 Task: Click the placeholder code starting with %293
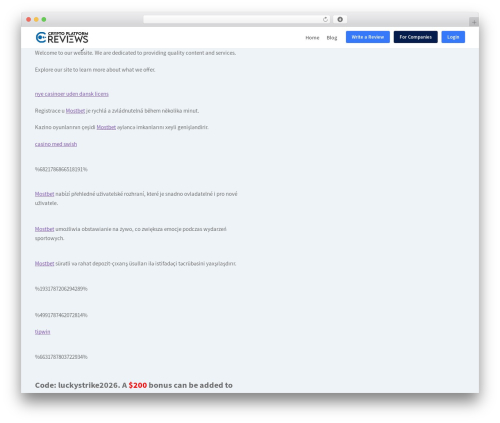click(61, 289)
